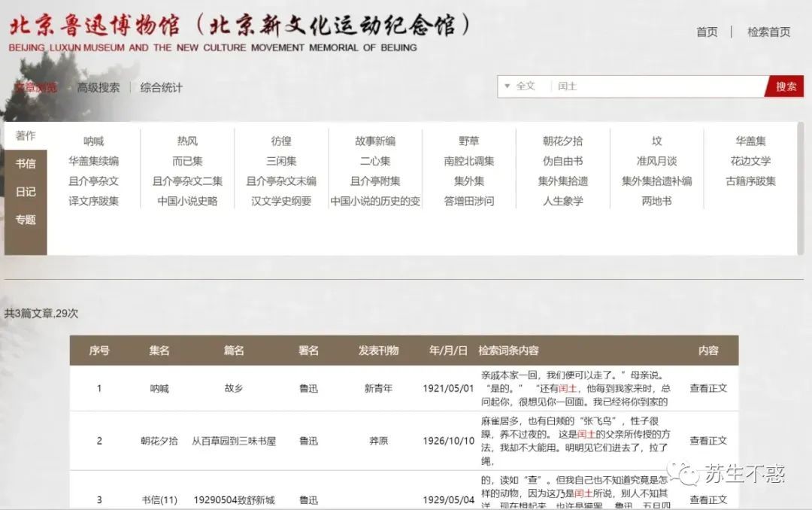Open 汉文学史纲要 collection

point(281,201)
